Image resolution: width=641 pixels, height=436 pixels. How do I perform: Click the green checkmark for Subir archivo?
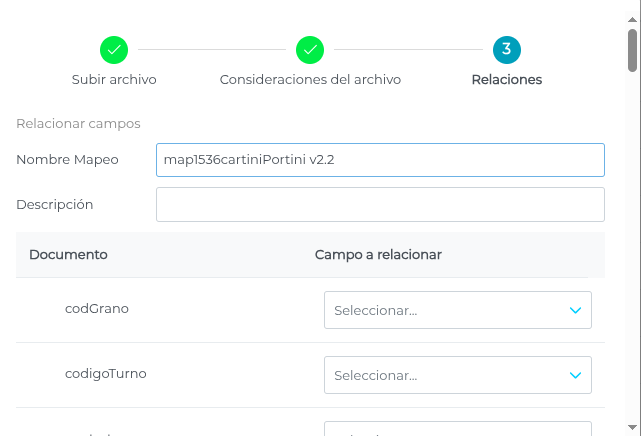[114, 49]
